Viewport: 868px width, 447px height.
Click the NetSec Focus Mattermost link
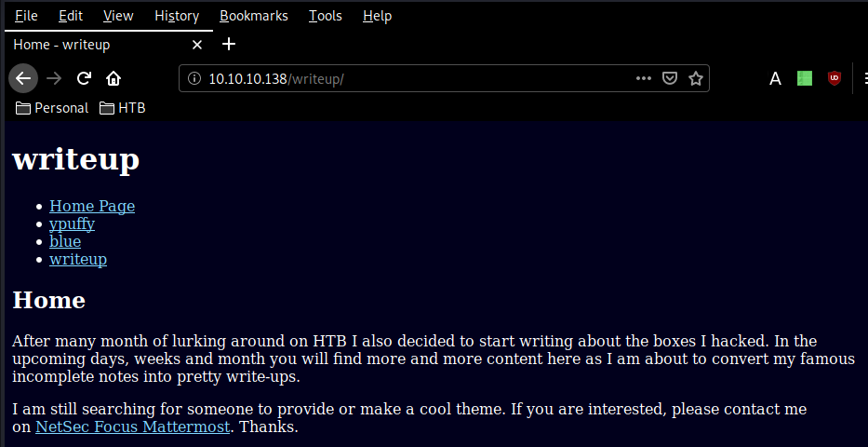[x=132, y=427]
